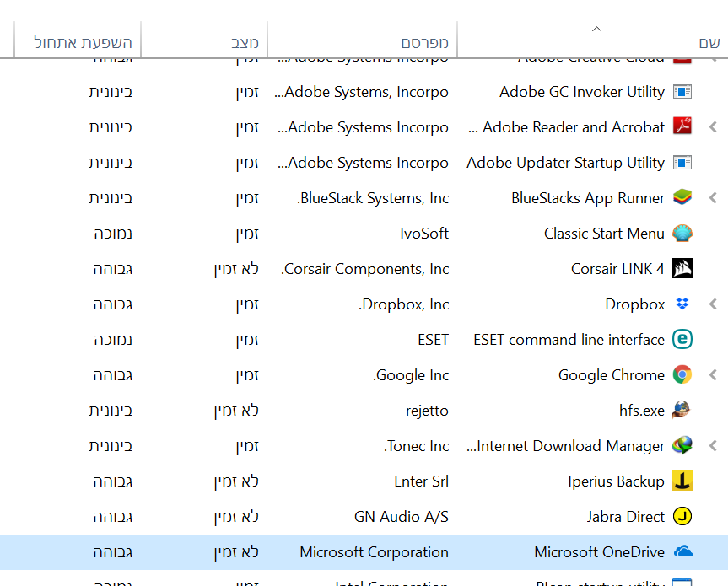Screen dimensions: 728x586
Task: Click the Corsair Components, Inc publisher cell
Action: 365,269
